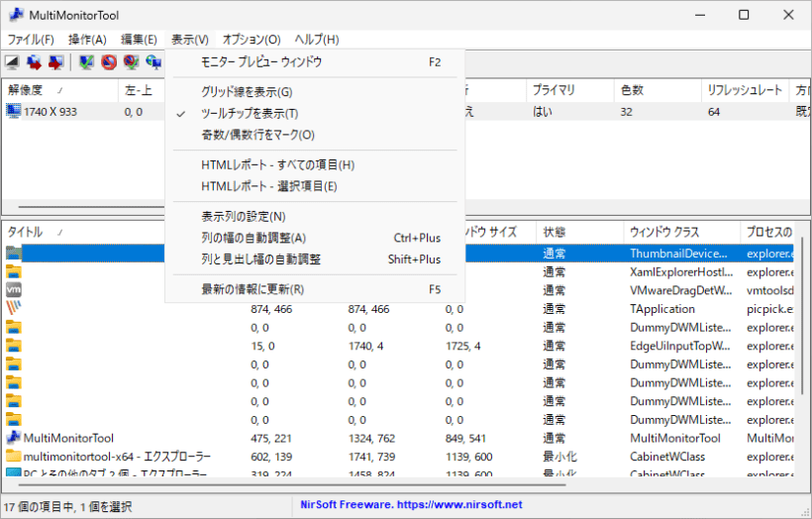Click globe and monitor toolbar icon
812x519 pixels.
coord(153,62)
